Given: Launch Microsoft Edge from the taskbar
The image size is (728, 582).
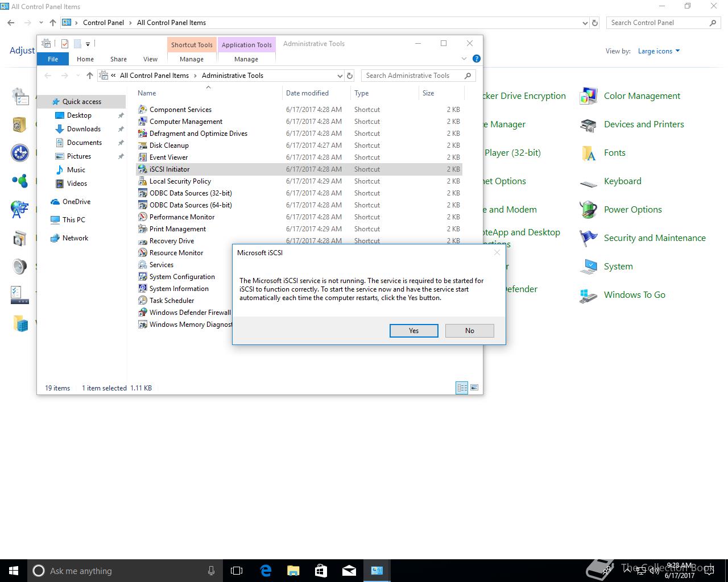Looking at the screenshot, I should [x=265, y=571].
